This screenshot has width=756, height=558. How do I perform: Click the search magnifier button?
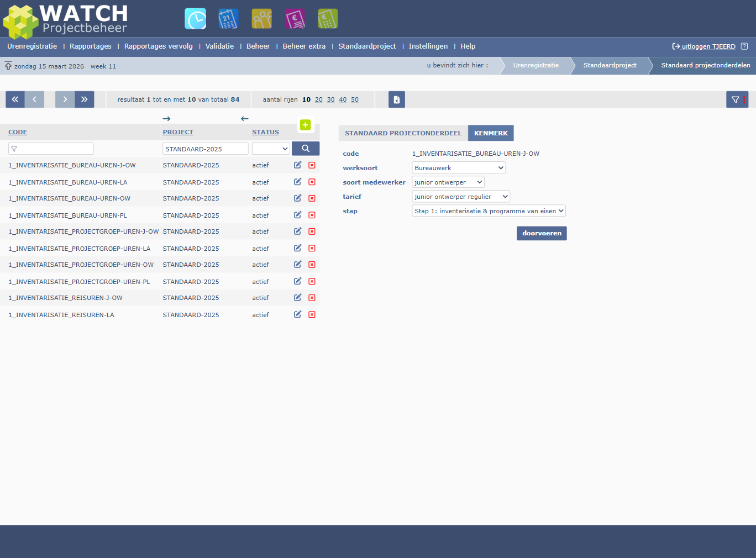tap(305, 149)
